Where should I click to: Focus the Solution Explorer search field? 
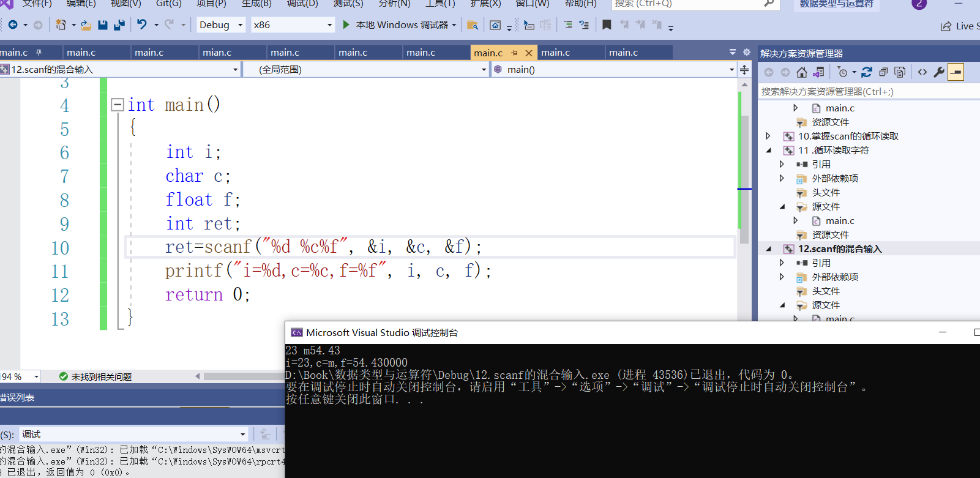pyautogui.click(x=869, y=91)
